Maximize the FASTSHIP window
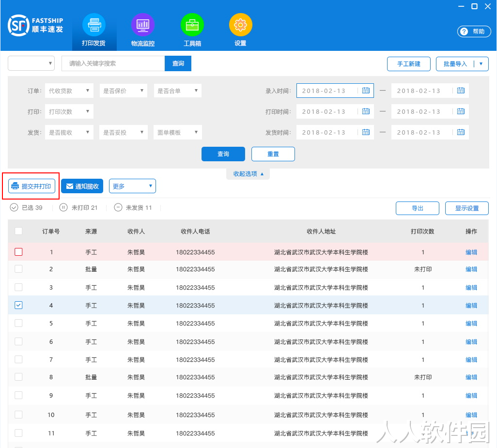Image resolution: width=497 pixels, height=448 pixels. [x=475, y=6]
